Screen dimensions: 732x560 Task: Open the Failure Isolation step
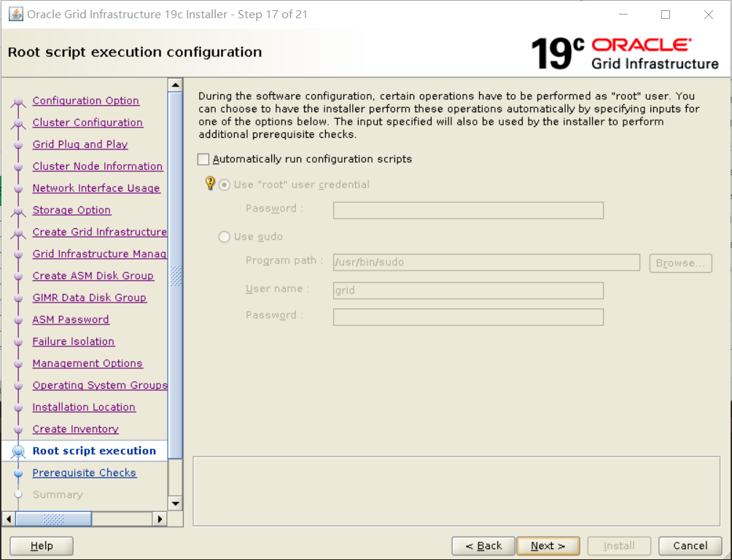(x=74, y=341)
